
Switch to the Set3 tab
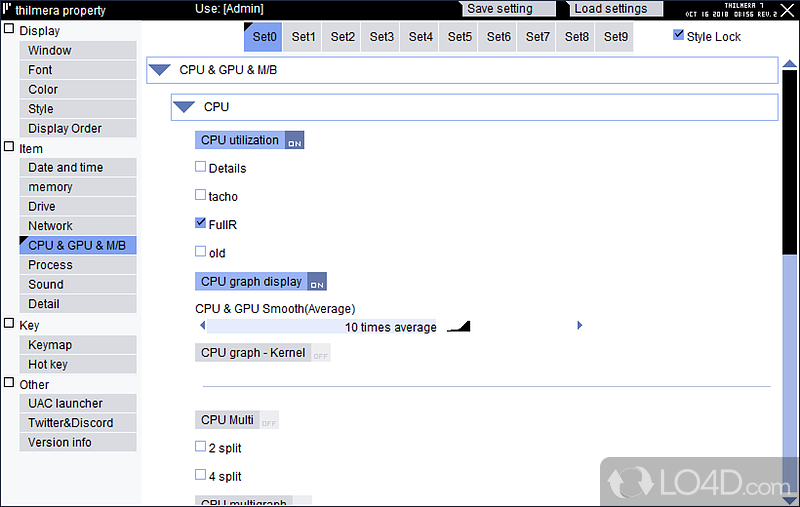[x=381, y=37]
